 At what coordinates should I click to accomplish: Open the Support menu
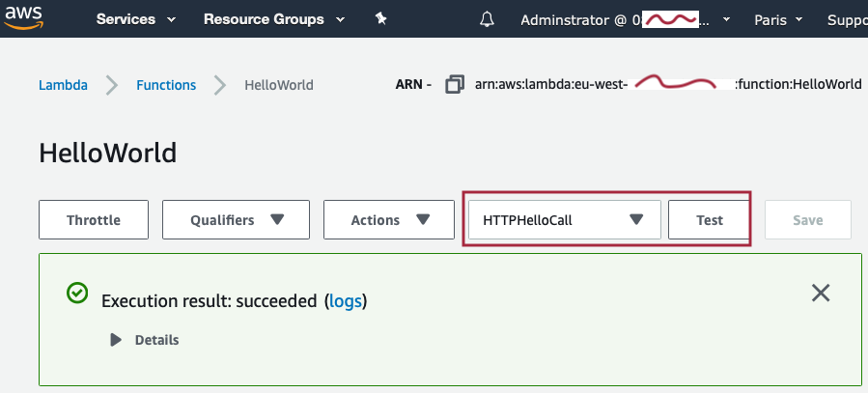tap(847, 20)
